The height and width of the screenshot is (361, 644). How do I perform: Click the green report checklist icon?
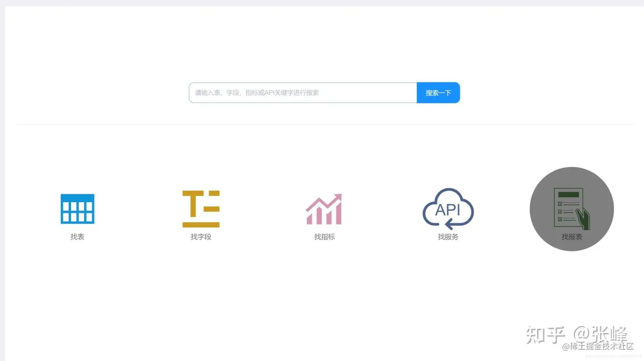pyautogui.click(x=572, y=209)
